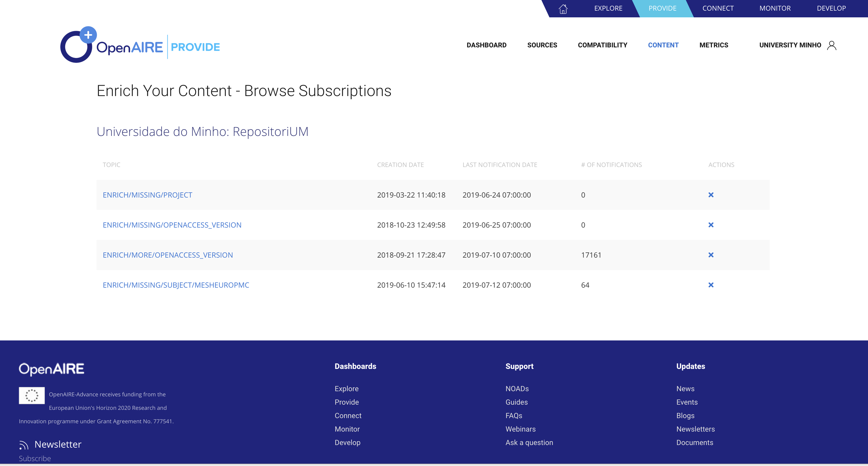Click the 17161 notifications value

pos(591,255)
